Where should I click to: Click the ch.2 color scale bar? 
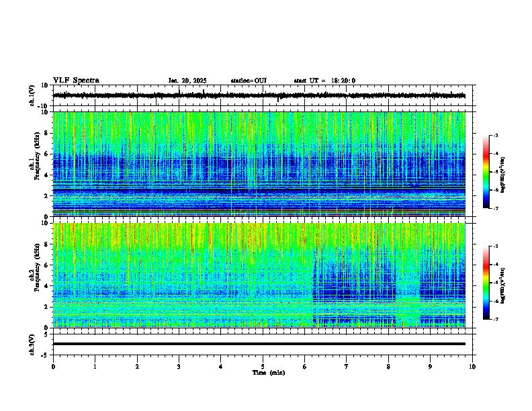tap(486, 283)
